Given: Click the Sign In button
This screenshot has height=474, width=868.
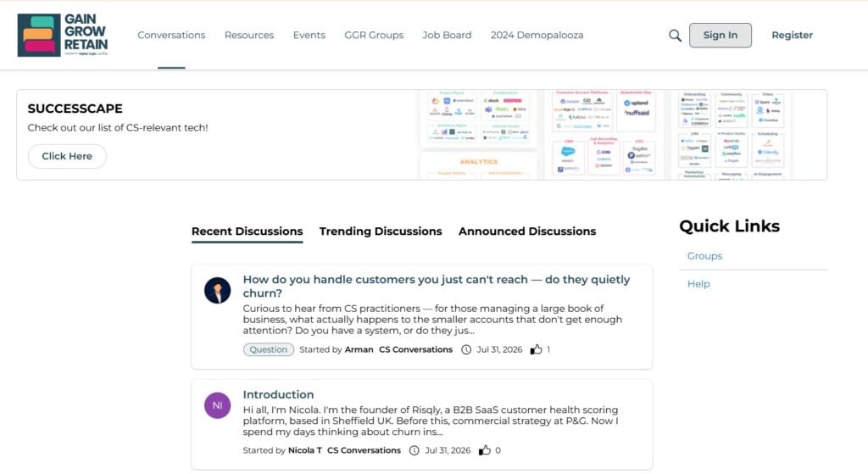Looking at the screenshot, I should click(x=721, y=35).
